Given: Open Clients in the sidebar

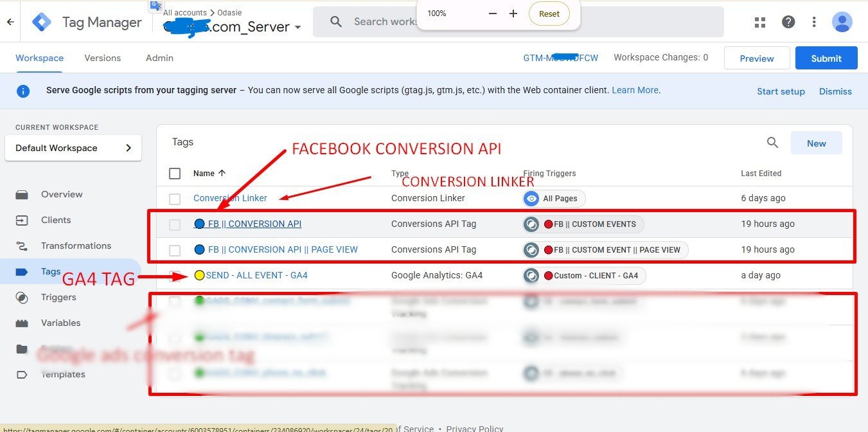Looking at the screenshot, I should 56,220.
